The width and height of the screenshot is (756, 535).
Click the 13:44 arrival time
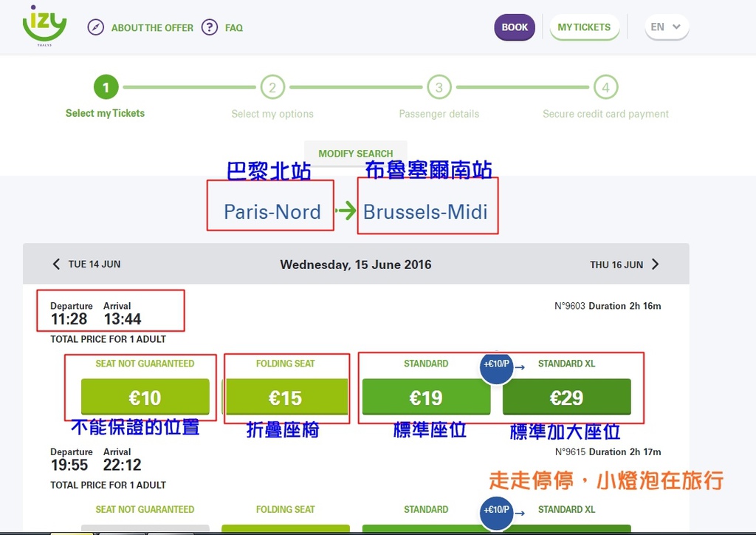coord(123,319)
